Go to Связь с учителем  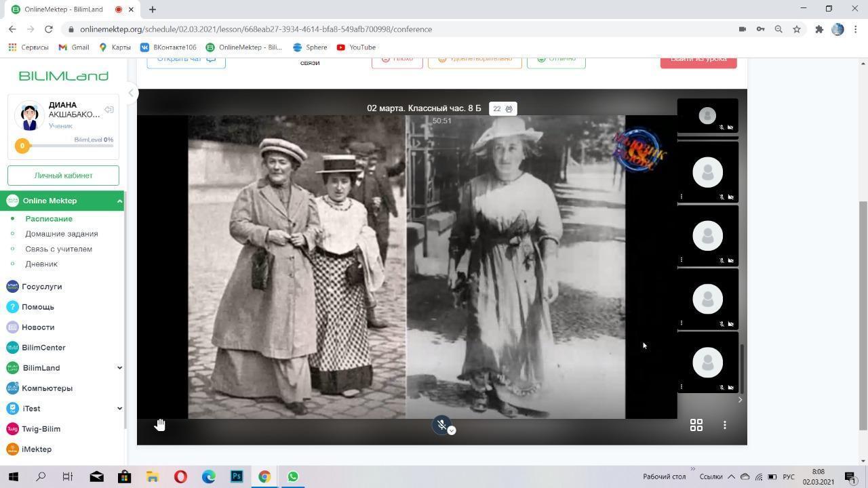[x=58, y=249]
